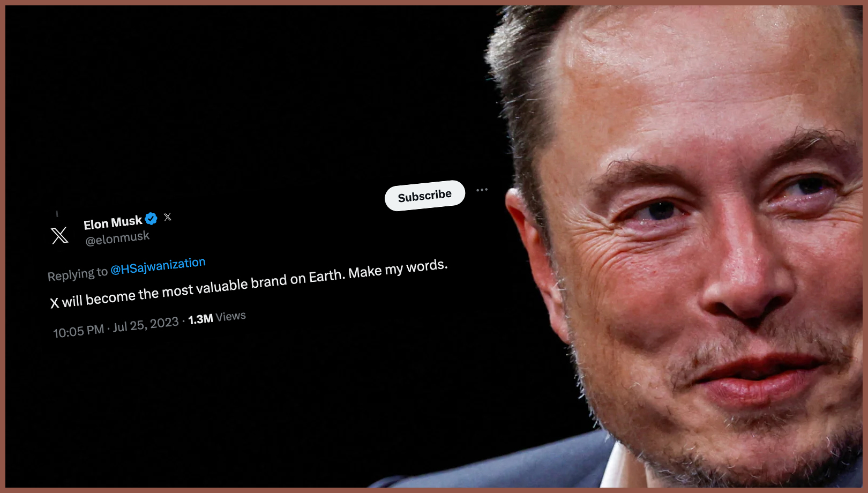Click the Subscribe button

pos(425,196)
